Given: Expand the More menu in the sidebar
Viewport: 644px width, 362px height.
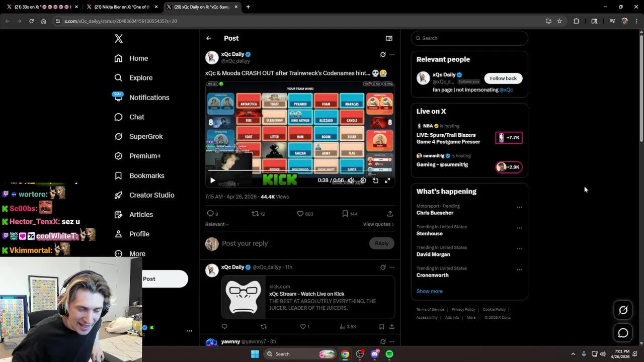Looking at the screenshot, I should coord(130,254).
